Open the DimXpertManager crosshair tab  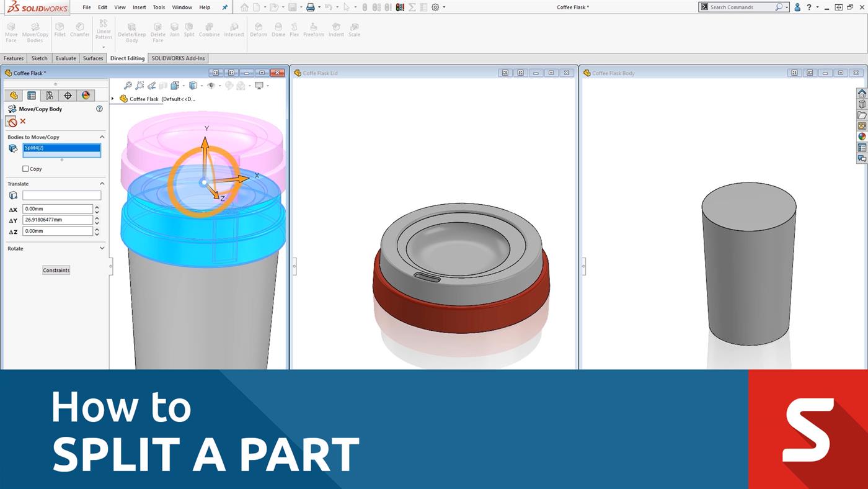coord(68,96)
